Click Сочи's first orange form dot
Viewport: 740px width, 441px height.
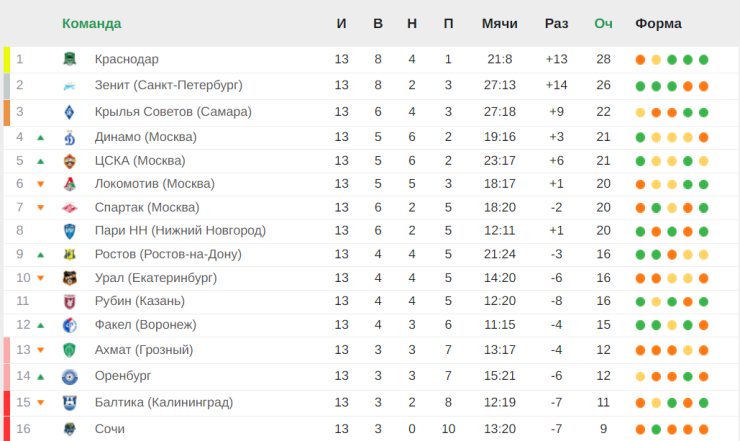(640, 429)
